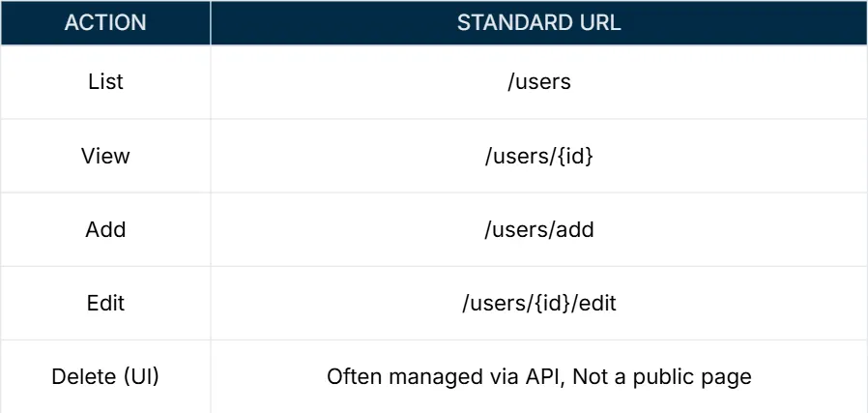Select the Edit action cell
The height and width of the screenshot is (413, 868).
click(105, 303)
